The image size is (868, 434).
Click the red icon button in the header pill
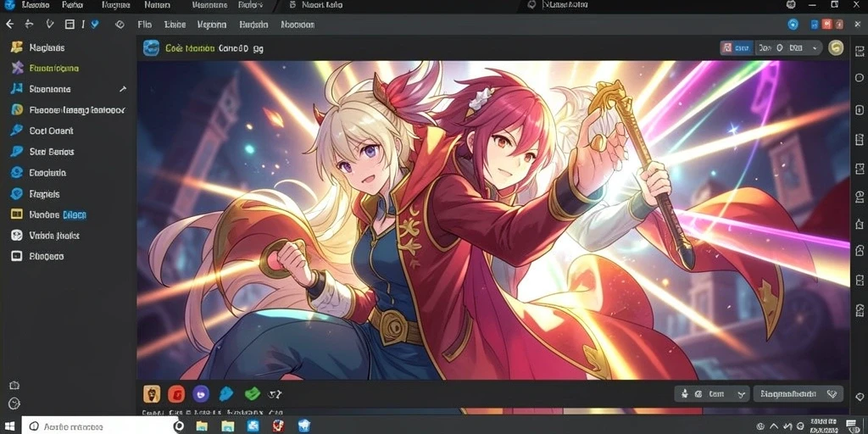click(727, 48)
